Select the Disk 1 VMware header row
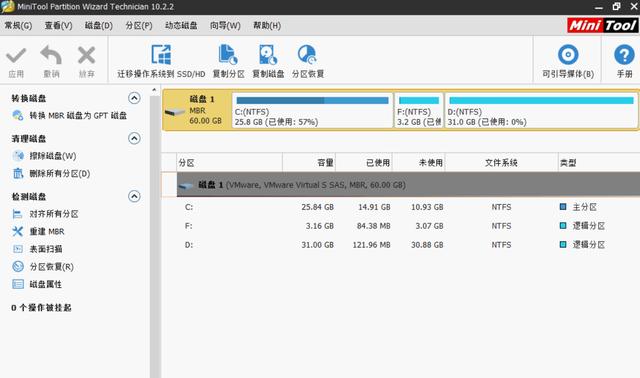640x378 pixels. pos(408,185)
